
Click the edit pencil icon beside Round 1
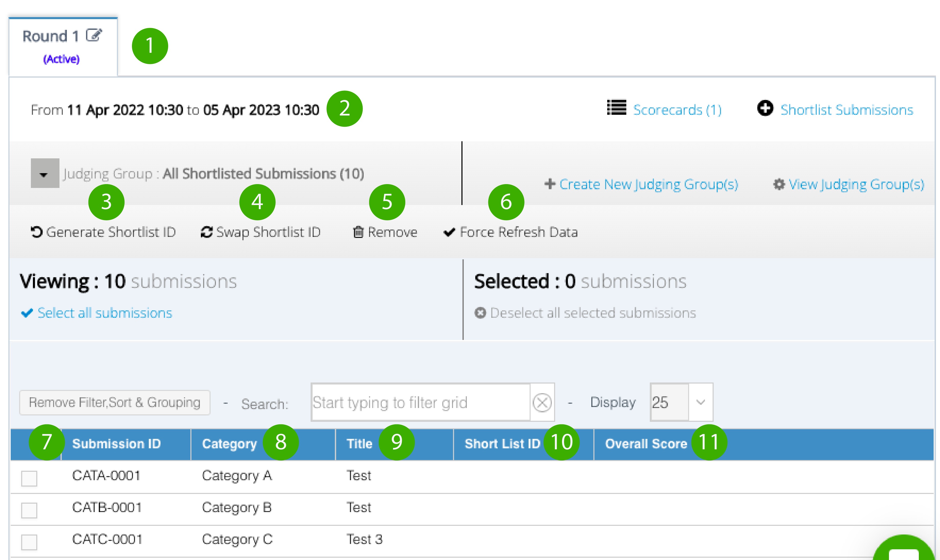coord(94,35)
